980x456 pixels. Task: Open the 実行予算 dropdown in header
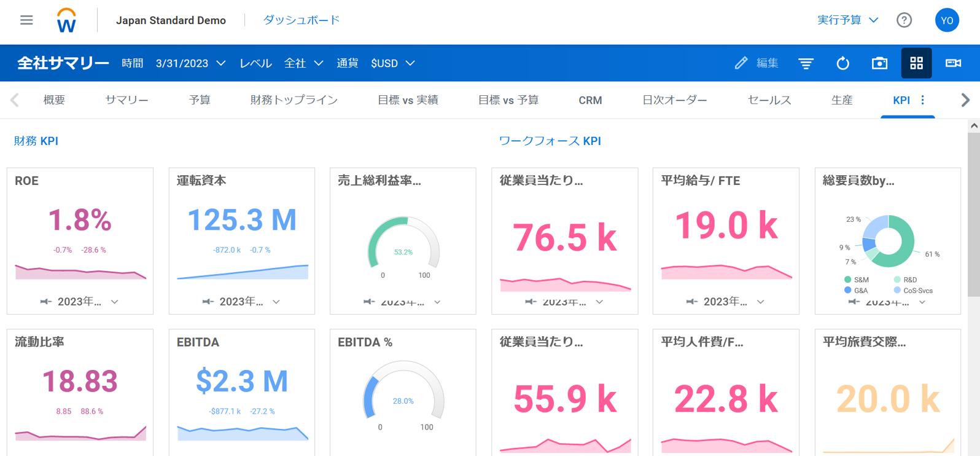[847, 20]
